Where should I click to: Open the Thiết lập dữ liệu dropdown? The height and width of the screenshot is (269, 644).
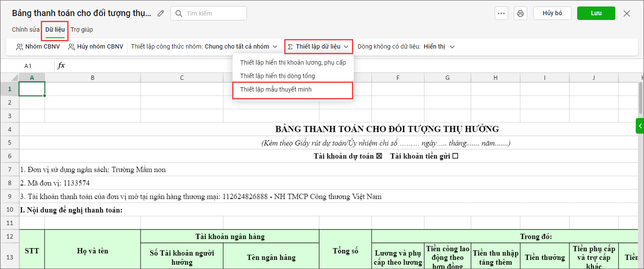coord(318,46)
